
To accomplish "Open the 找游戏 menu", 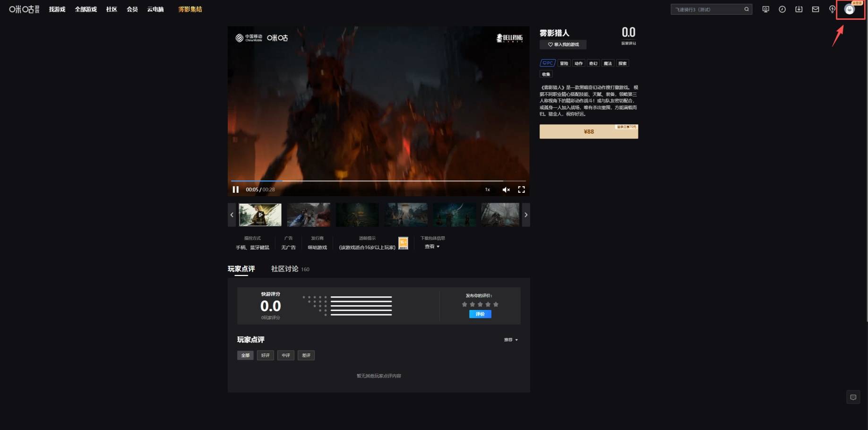I will point(57,9).
